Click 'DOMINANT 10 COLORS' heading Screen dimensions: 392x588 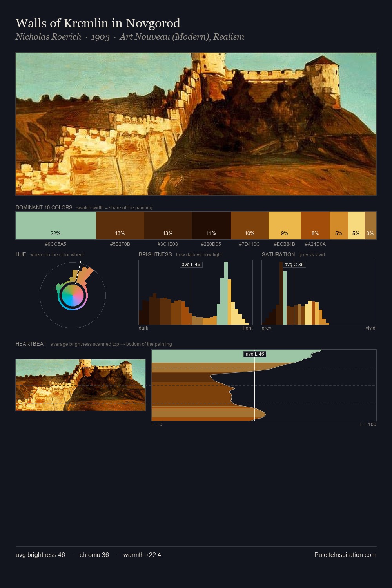44,207
